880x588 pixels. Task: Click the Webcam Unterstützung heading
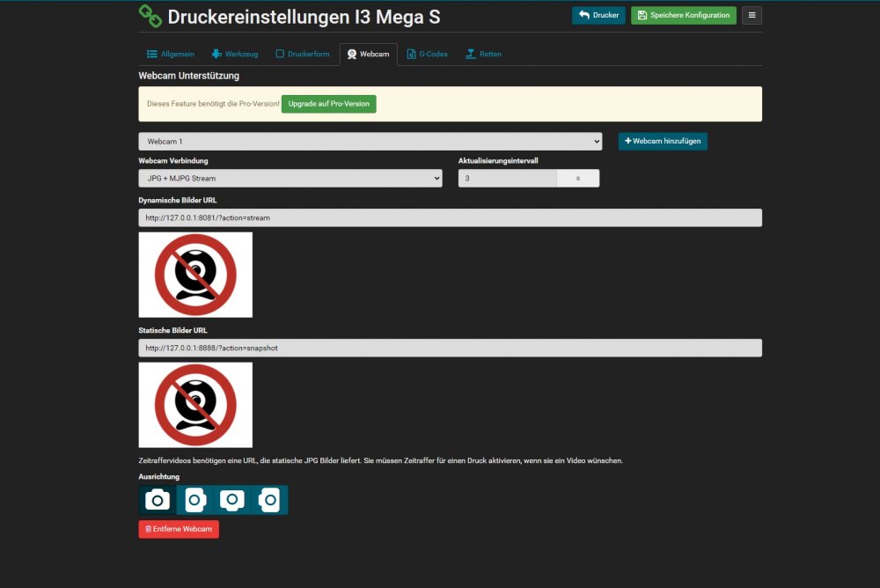click(x=188, y=76)
